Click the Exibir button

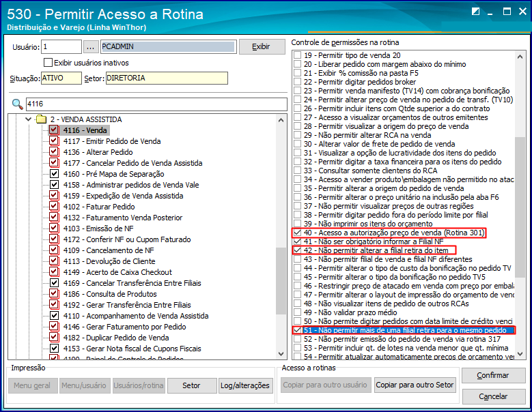click(262, 47)
